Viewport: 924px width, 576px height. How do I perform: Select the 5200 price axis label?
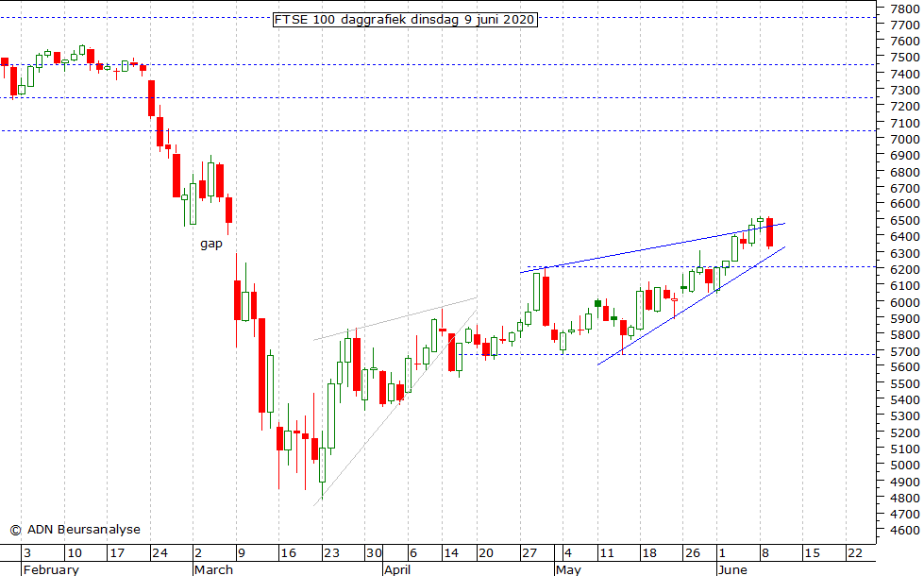(x=904, y=432)
